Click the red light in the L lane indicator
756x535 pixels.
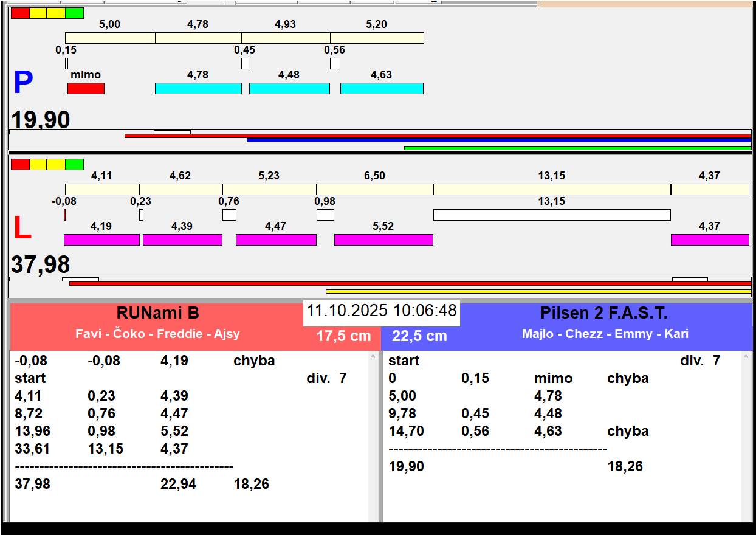[x=20, y=164]
